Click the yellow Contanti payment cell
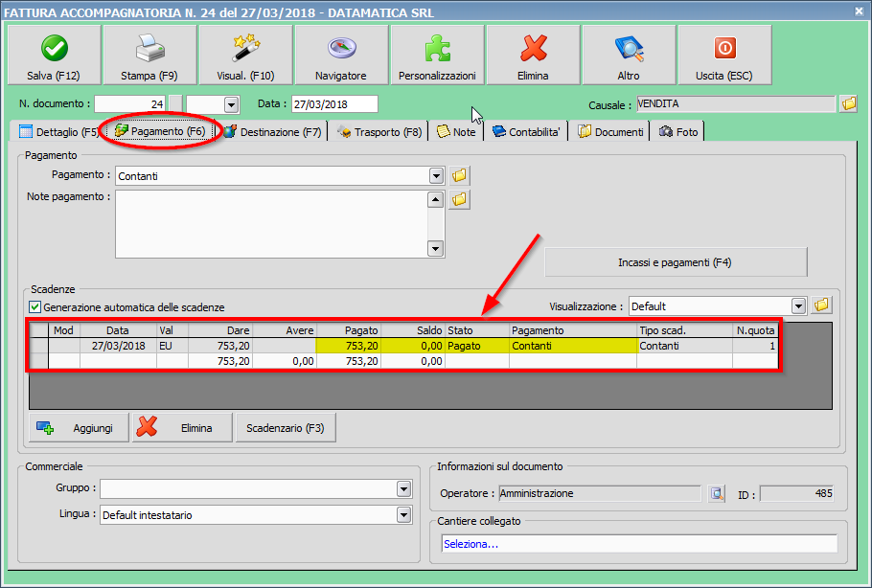This screenshot has height=588, width=872. coord(573,346)
